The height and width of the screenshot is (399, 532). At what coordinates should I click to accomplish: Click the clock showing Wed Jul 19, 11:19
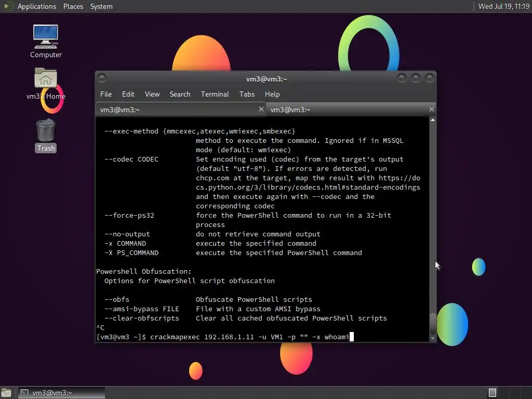(503, 6)
